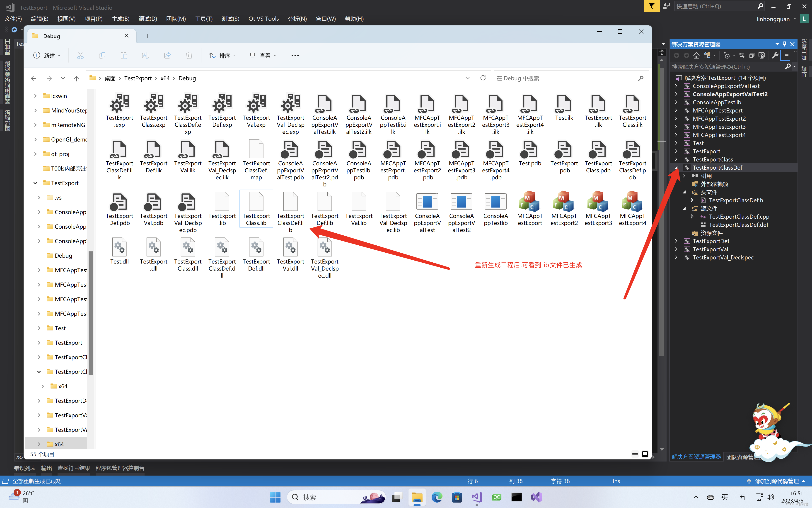Click the Rename icon in Explorer toolbar

pyautogui.click(x=146, y=55)
